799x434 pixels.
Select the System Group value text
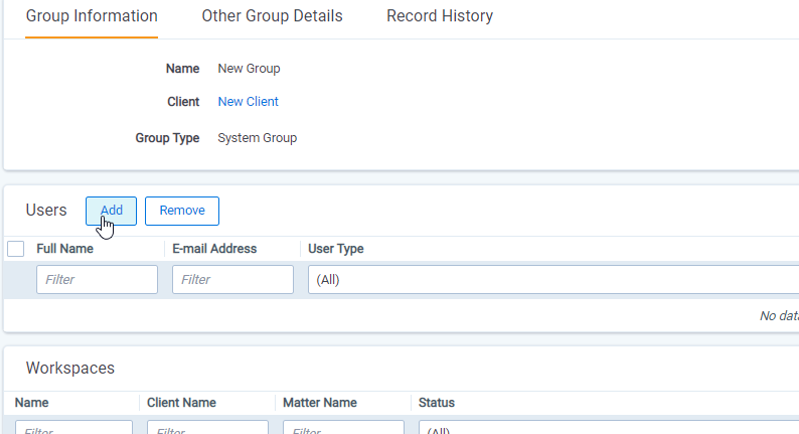pyautogui.click(x=257, y=138)
